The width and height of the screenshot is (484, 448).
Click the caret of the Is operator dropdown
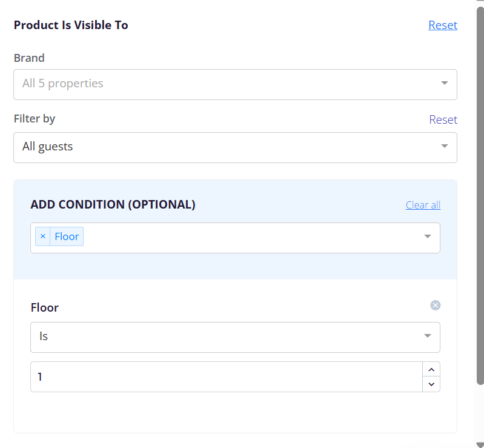tap(427, 336)
